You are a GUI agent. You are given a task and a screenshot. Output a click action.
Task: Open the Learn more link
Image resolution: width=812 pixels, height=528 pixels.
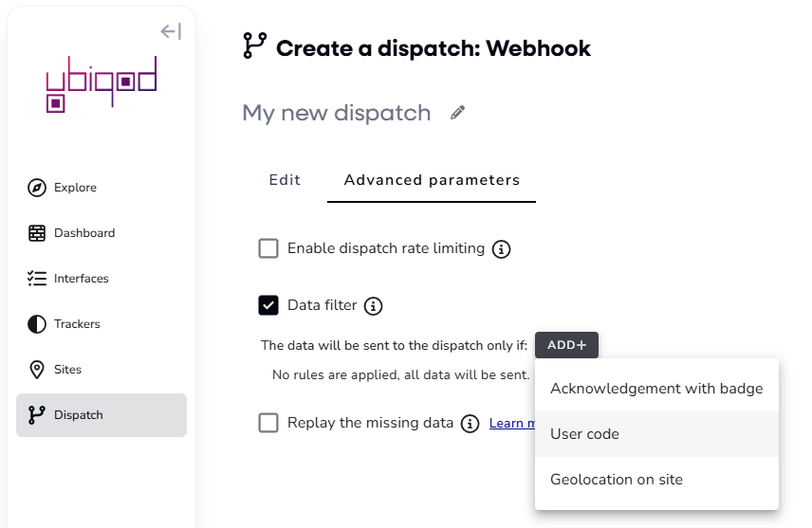(x=512, y=424)
